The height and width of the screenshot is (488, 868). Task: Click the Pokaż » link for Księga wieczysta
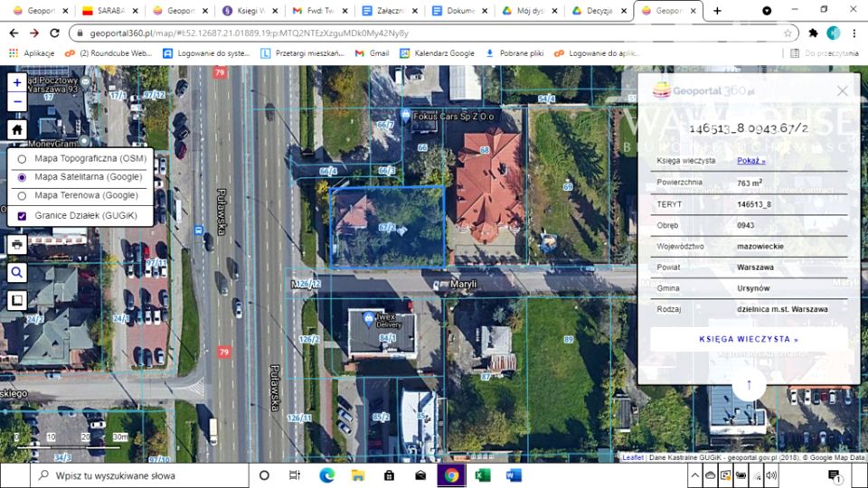point(750,161)
